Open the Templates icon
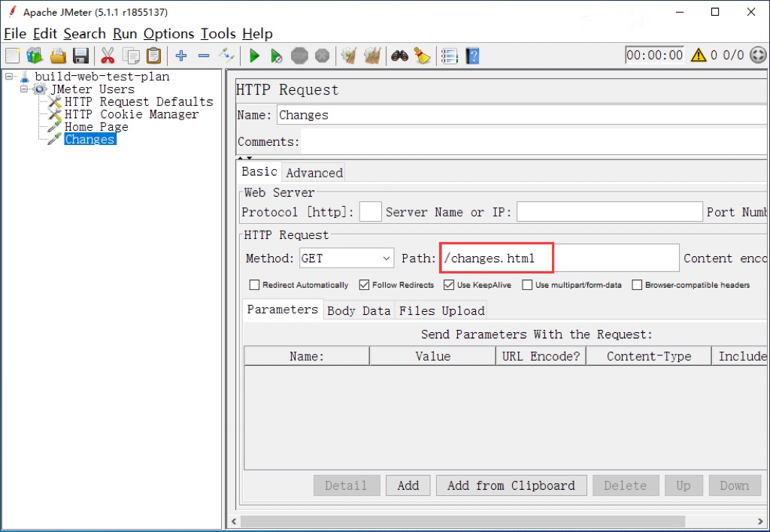 35,56
